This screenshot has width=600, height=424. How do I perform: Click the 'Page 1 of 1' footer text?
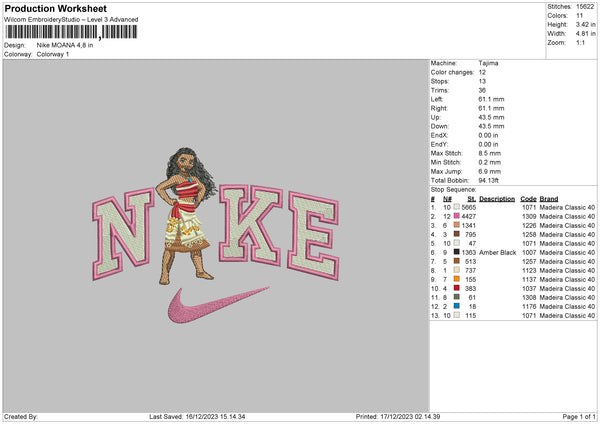(x=579, y=416)
